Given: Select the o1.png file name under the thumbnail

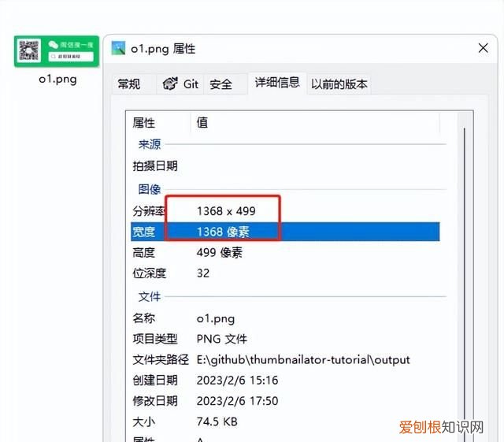Looking at the screenshot, I should 57,79.
